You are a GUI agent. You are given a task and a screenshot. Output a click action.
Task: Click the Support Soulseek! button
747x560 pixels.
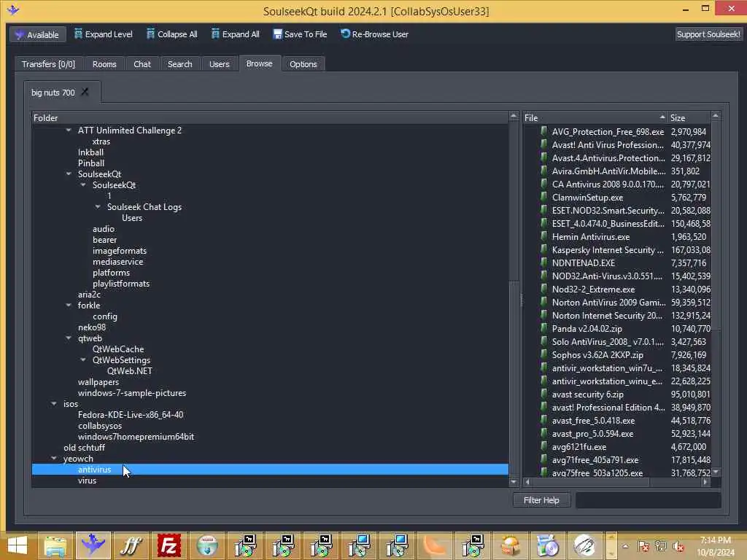pyautogui.click(x=708, y=34)
